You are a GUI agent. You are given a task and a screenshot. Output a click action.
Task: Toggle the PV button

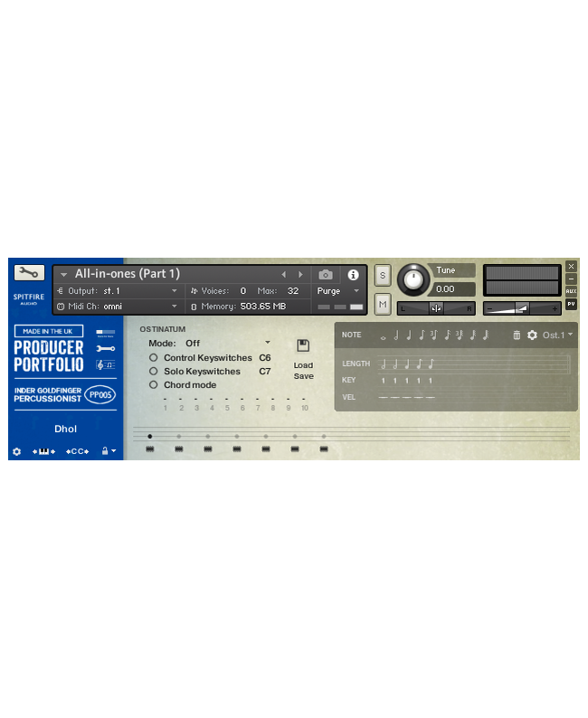(571, 304)
